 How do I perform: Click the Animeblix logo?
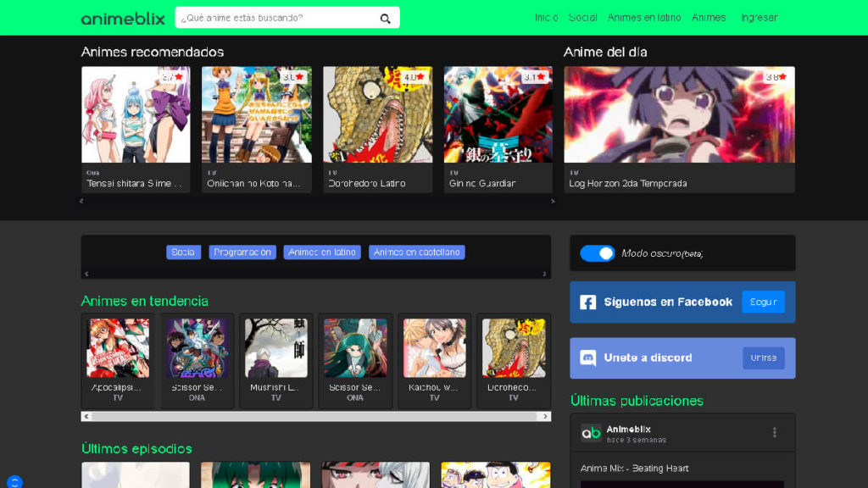[x=123, y=18]
